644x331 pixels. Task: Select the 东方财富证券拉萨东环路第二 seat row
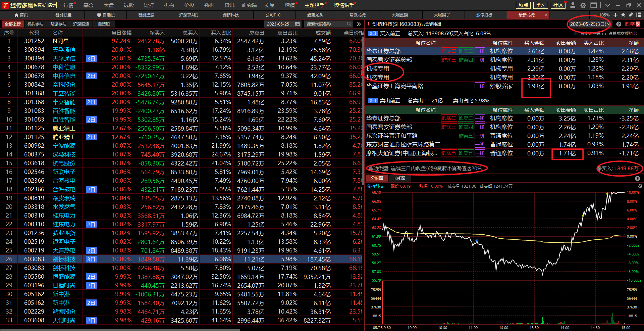(504, 144)
